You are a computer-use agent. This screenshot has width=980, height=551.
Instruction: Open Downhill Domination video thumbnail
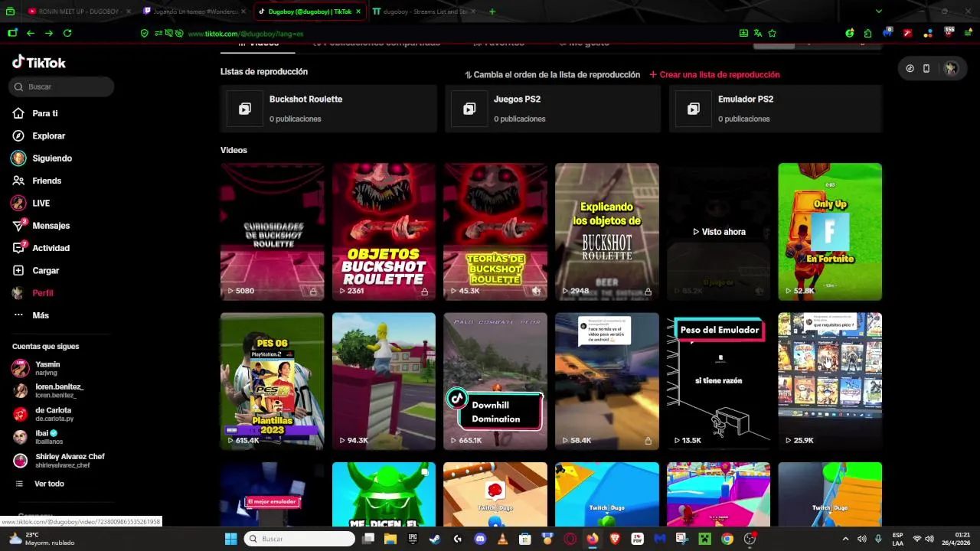click(495, 381)
